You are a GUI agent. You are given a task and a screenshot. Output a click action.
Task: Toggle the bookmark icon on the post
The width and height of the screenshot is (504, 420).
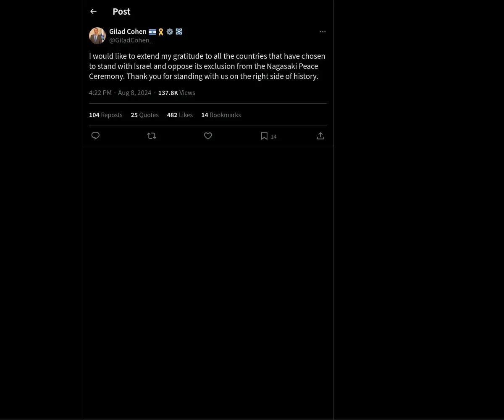click(x=264, y=136)
